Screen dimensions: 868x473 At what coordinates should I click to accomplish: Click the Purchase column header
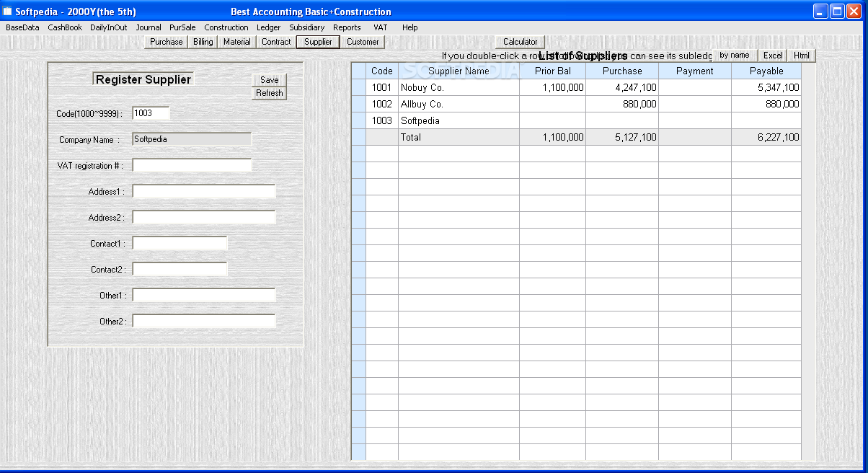pos(622,71)
